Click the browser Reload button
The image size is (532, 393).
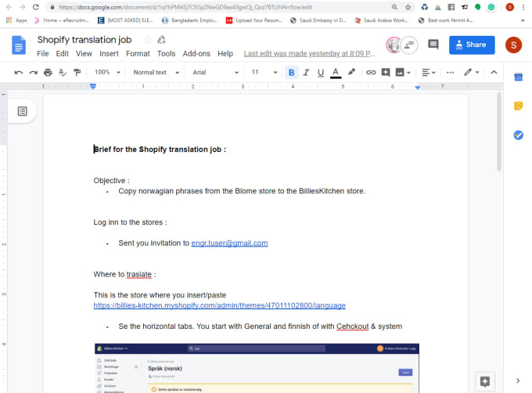[36, 7]
